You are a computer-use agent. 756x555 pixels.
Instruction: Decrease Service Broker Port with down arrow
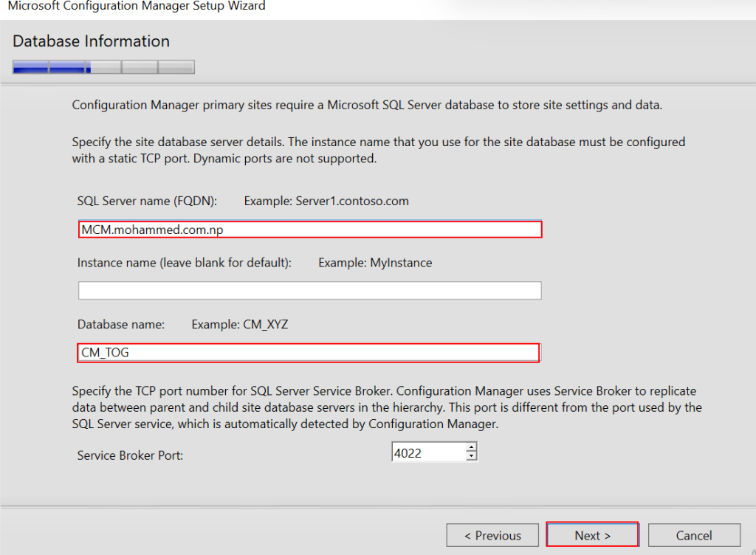(472, 457)
